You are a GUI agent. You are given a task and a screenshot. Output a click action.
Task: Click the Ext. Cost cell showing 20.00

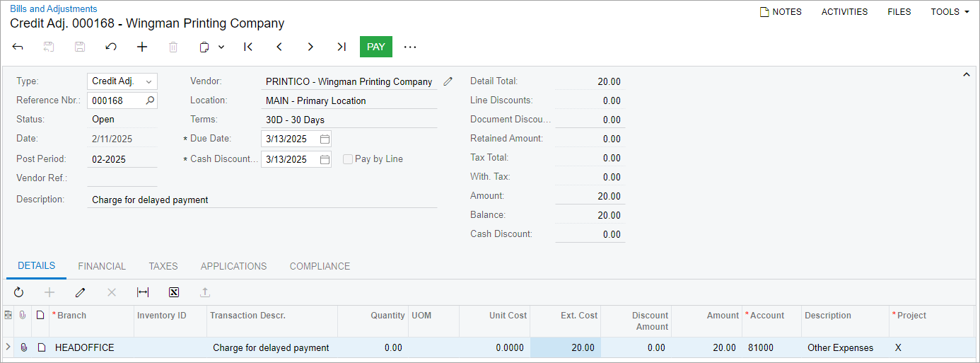[x=565, y=347]
